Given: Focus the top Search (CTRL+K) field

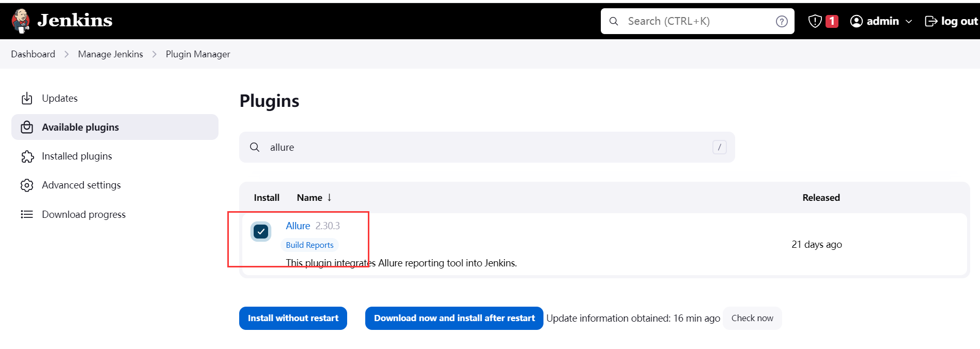Looking at the screenshot, I should (697, 21).
